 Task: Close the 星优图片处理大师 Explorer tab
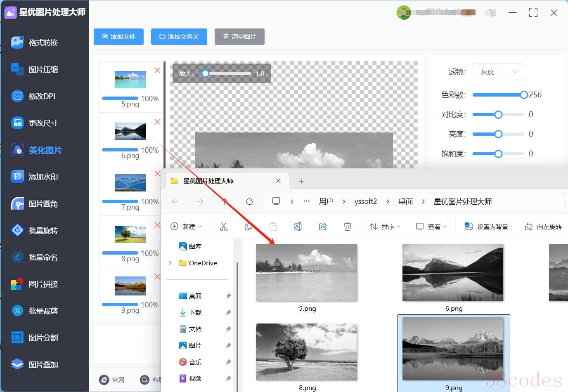pos(278,181)
